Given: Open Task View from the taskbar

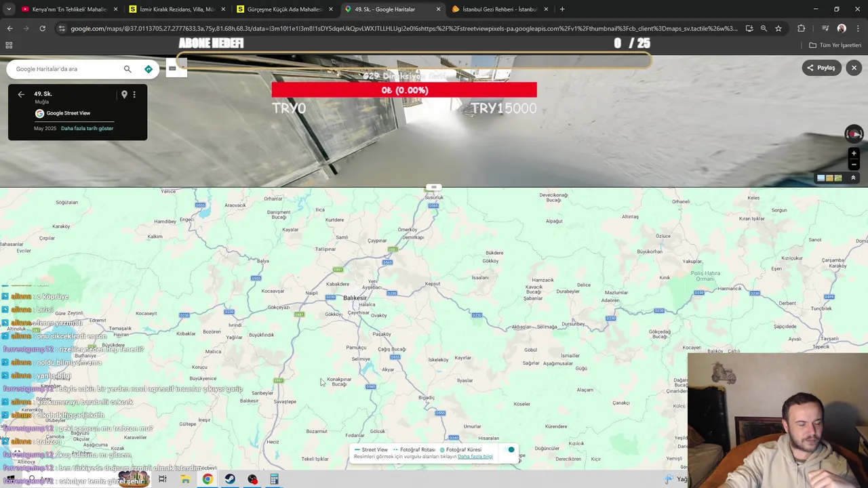Looking at the screenshot, I should pos(163,479).
